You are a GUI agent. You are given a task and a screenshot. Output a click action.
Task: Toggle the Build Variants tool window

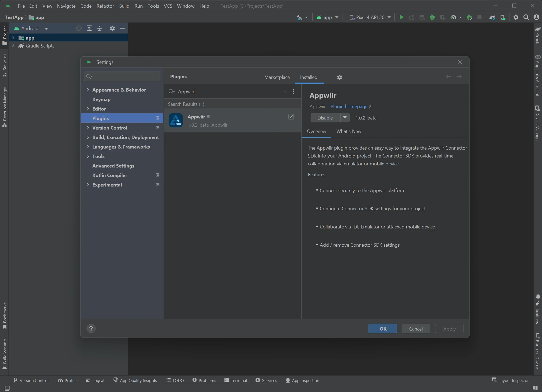[4, 354]
